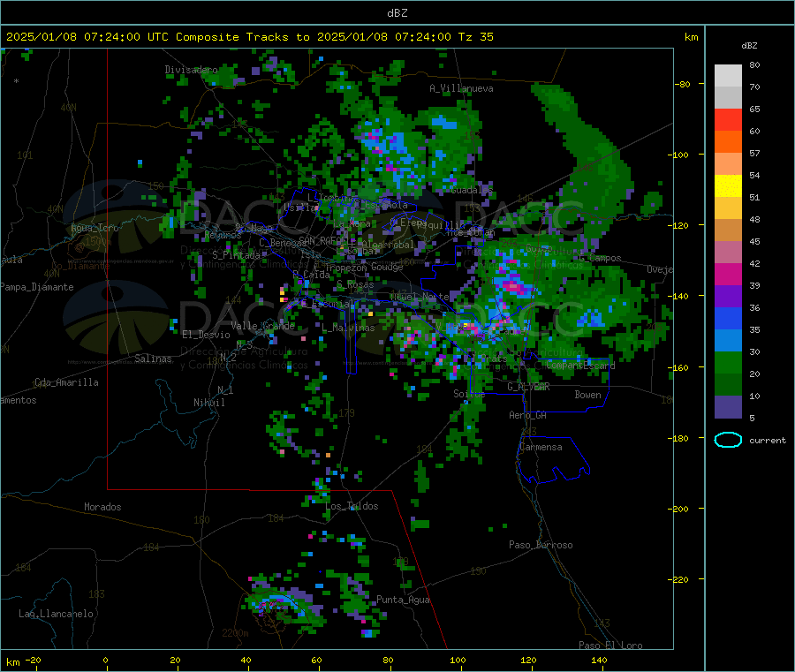Image resolution: width=795 pixels, height=672 pixels.
Task: Click the 140 km tick on horizontal axis
Action: (x=599, y=660)
